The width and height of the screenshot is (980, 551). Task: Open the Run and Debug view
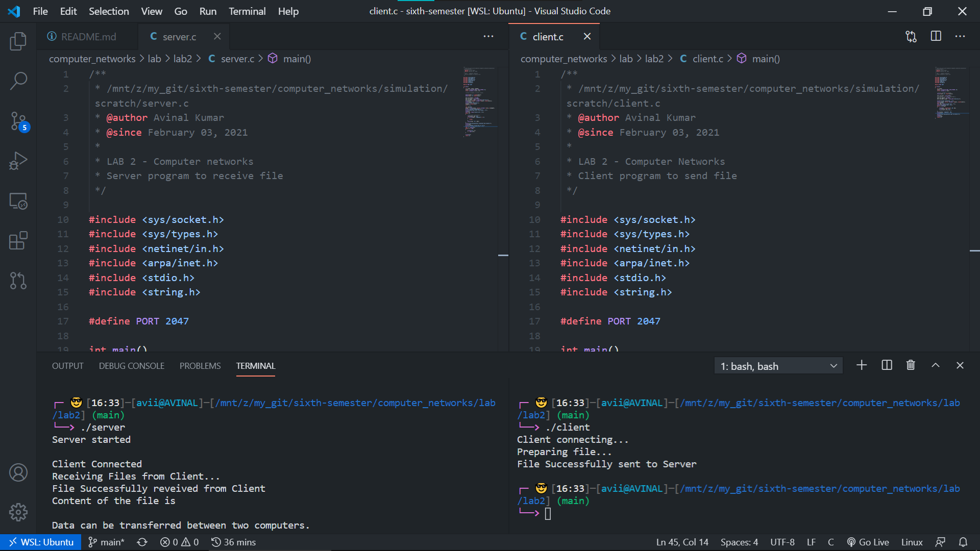[x=18, y=161]
